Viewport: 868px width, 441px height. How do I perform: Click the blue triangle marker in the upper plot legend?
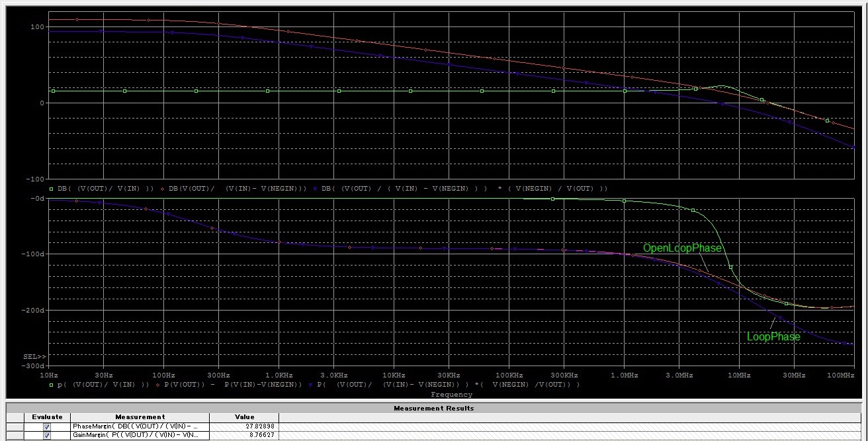pos(316,189)
